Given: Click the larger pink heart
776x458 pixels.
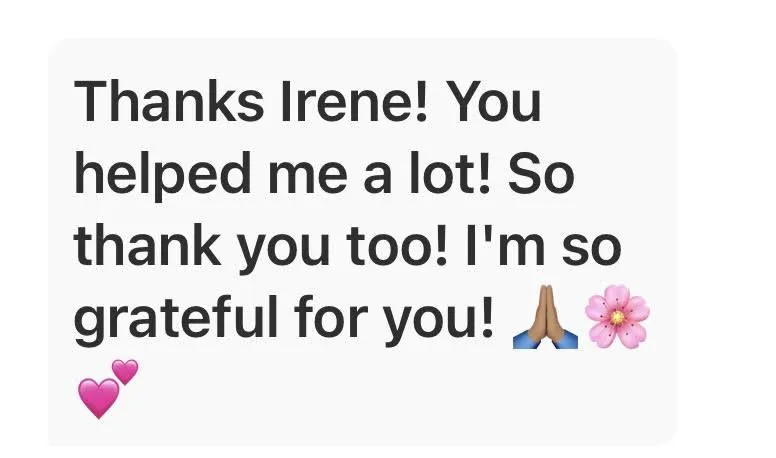Looking at the screenshot, I should coord(98,398).
